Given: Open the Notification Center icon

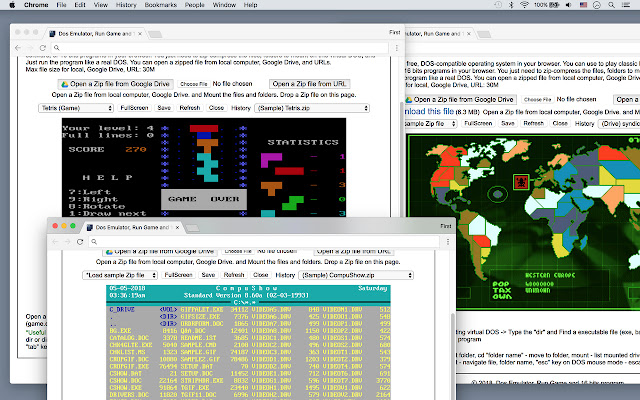Looking at the screenshot, I should [626, 5].
